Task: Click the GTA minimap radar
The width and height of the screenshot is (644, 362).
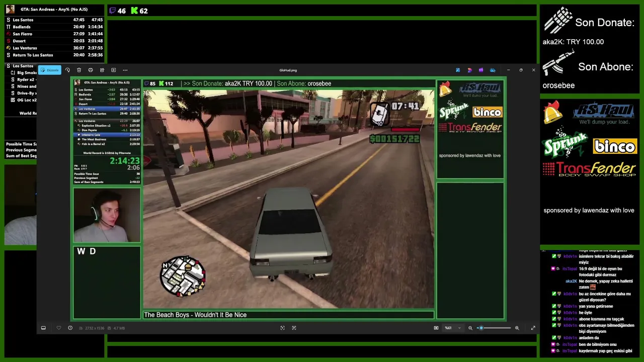Action: point(182,276)
